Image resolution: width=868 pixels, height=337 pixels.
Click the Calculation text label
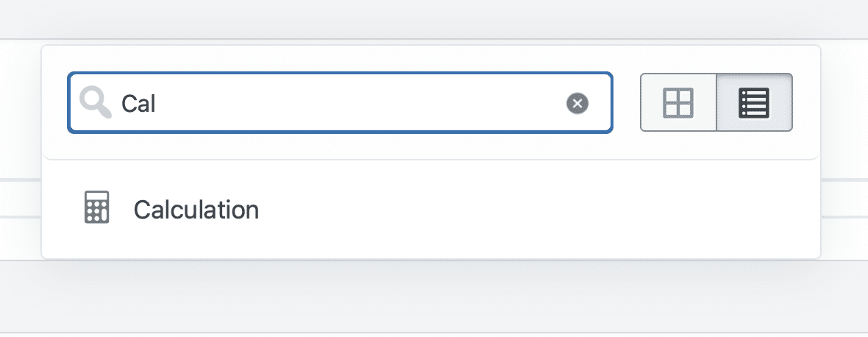pyautogui.click(x=196, y=210)
